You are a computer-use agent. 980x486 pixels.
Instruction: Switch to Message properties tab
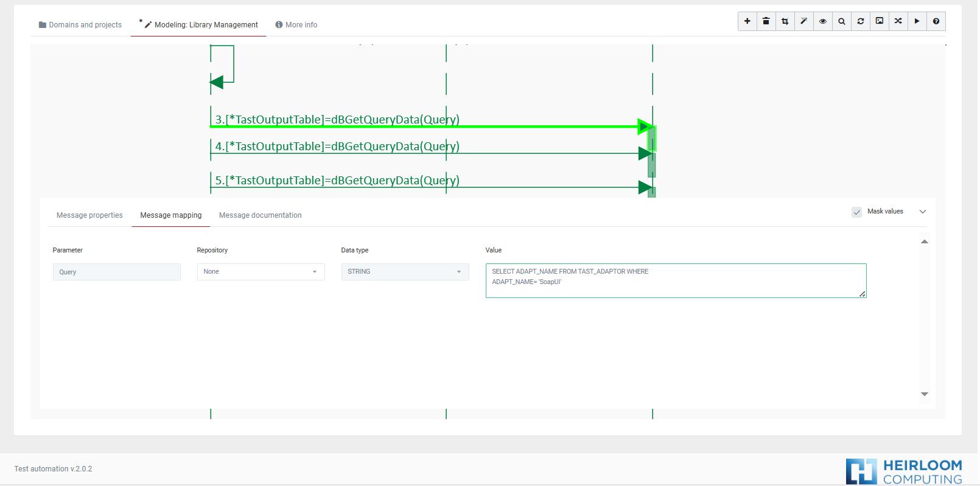point(89,215)
